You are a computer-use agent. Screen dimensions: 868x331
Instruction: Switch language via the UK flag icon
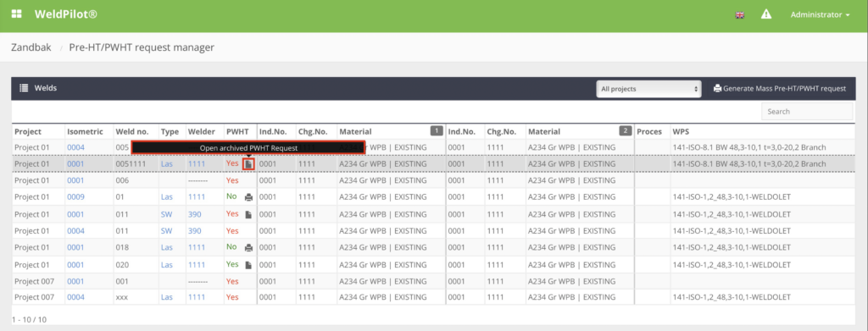pyautogui.click(x=739, y=15)
